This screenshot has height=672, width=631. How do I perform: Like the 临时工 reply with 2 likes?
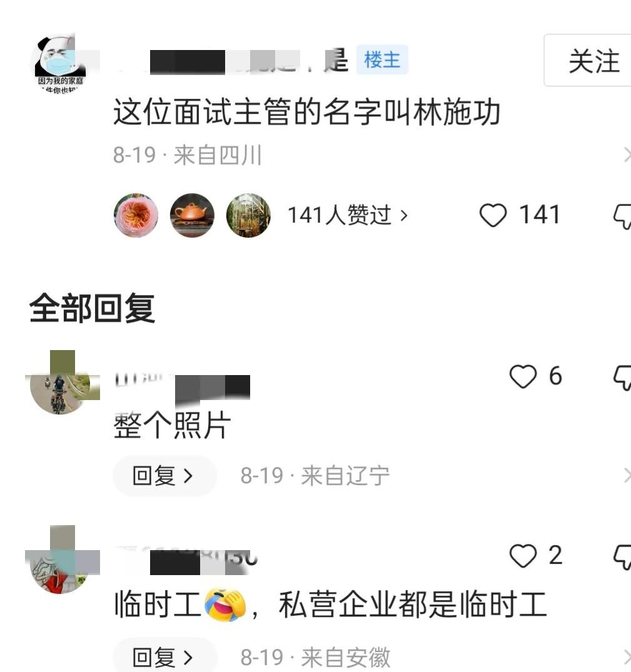pos(523,556)
